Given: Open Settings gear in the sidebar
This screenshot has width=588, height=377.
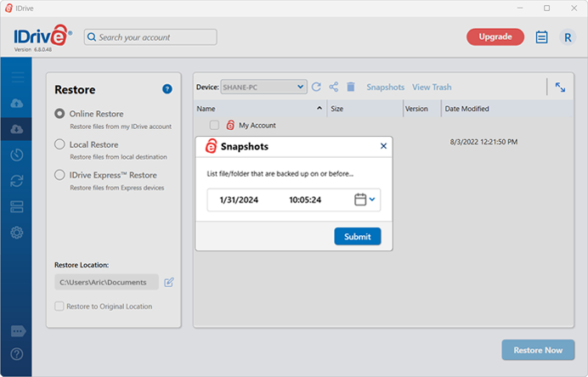Looking at the screenshot, I should (16, 233).
